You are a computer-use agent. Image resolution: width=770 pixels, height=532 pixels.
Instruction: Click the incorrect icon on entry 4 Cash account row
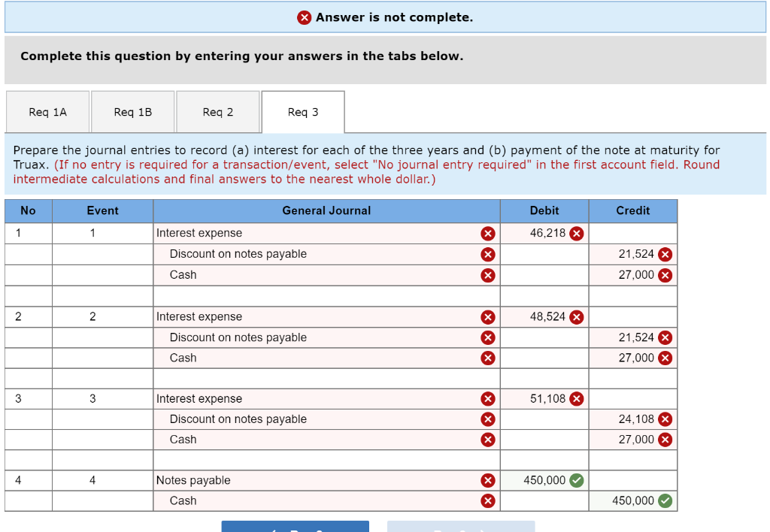(x=487, y=501)
